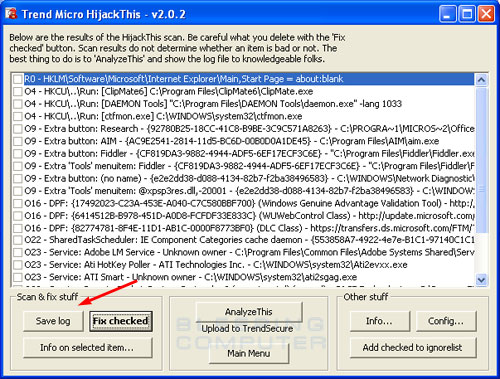The width and height of the screenshot is (500, 379).
Task: Check the Extra button Research entry
Action: (x=18, y=129)
